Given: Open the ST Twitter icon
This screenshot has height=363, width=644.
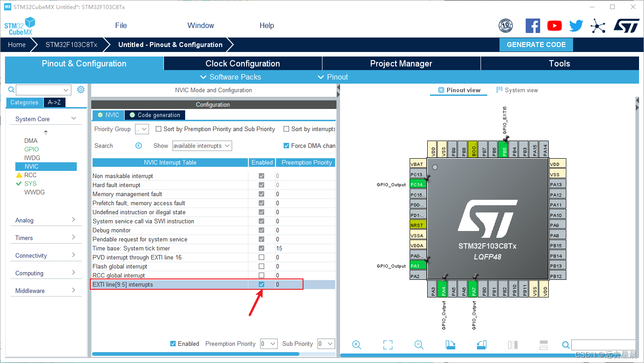Looking at the screenshot, I should [x=576, y=26].
